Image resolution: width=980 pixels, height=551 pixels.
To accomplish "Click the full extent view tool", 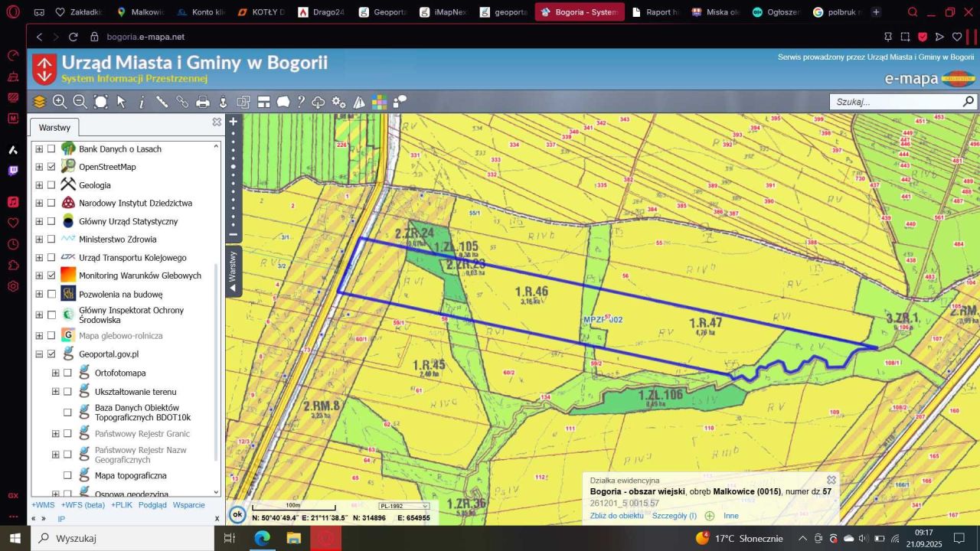I will (x=100, y=102).
